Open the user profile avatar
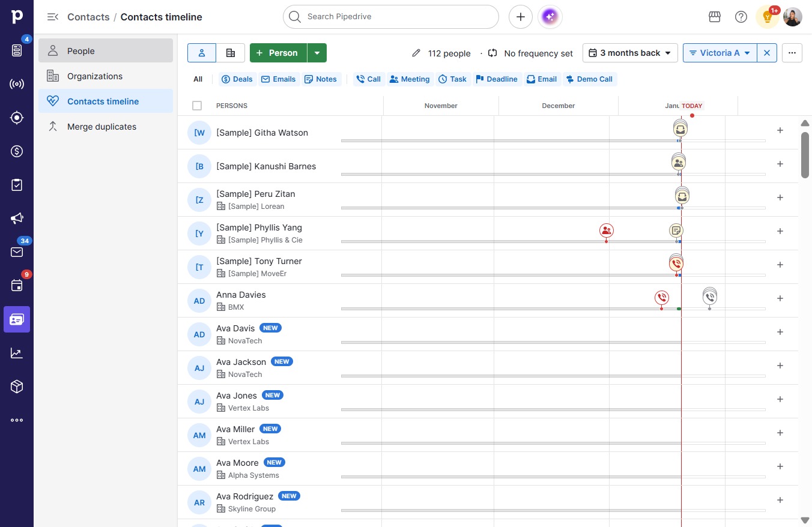Image resolution: width=812 pixels, height=527 pixels. pyautogui.click(x=793, y=17)
